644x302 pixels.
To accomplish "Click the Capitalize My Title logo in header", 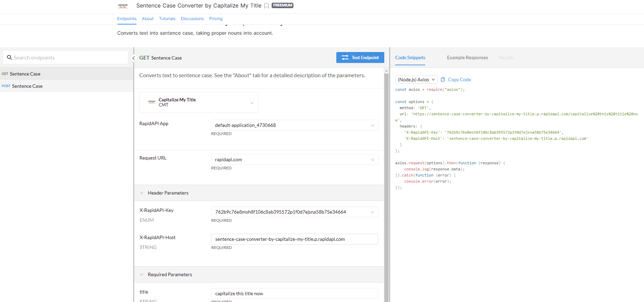I will 123,6.
